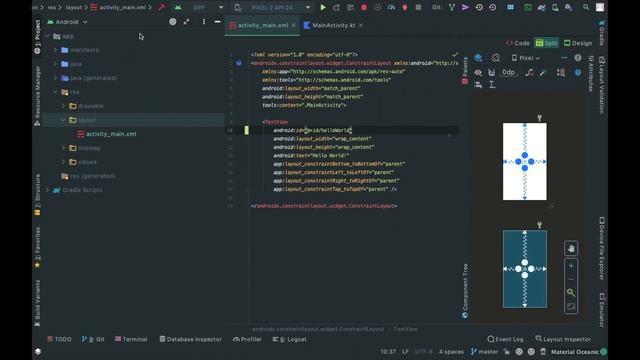The height and width of the screenshot is (360, 640).
Task: Open the TODO tool window
Action: [60, 339]
